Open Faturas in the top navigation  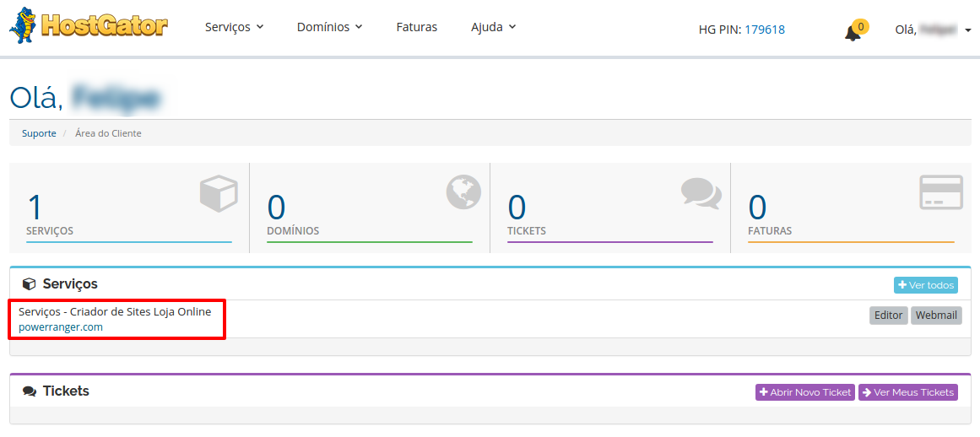tap(417, 27)
